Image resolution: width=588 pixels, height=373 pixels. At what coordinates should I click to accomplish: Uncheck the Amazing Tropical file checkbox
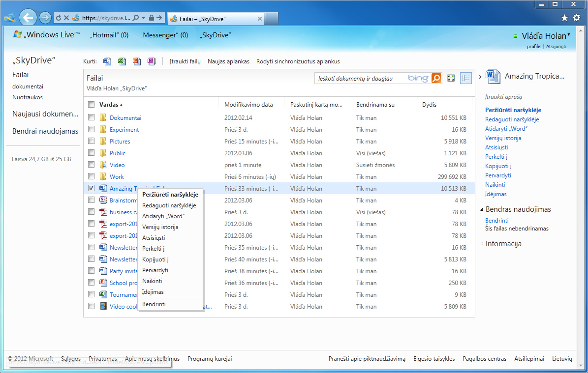(x=91, y=188)
